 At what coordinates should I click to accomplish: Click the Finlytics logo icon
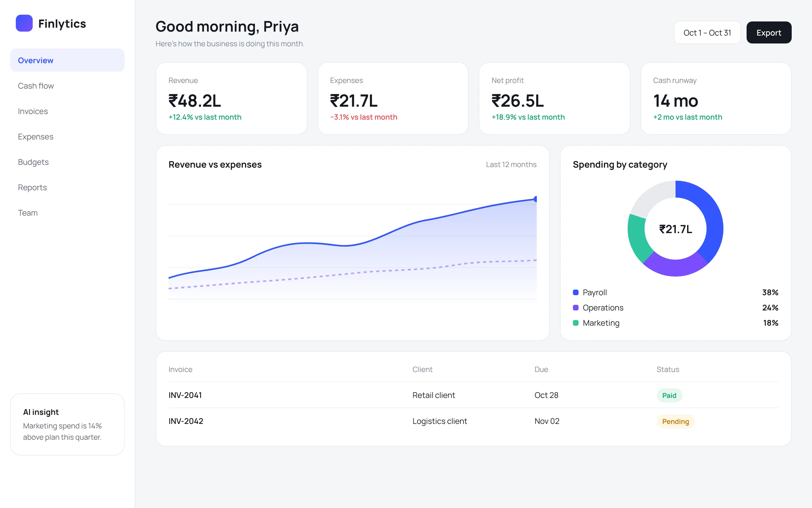tap(24, 23)
